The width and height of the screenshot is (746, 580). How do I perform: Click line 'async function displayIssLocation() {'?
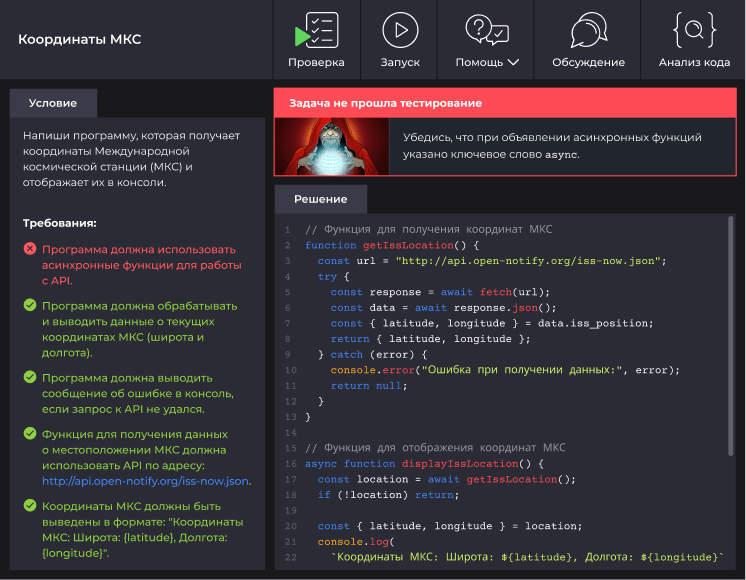coord(424,463)
